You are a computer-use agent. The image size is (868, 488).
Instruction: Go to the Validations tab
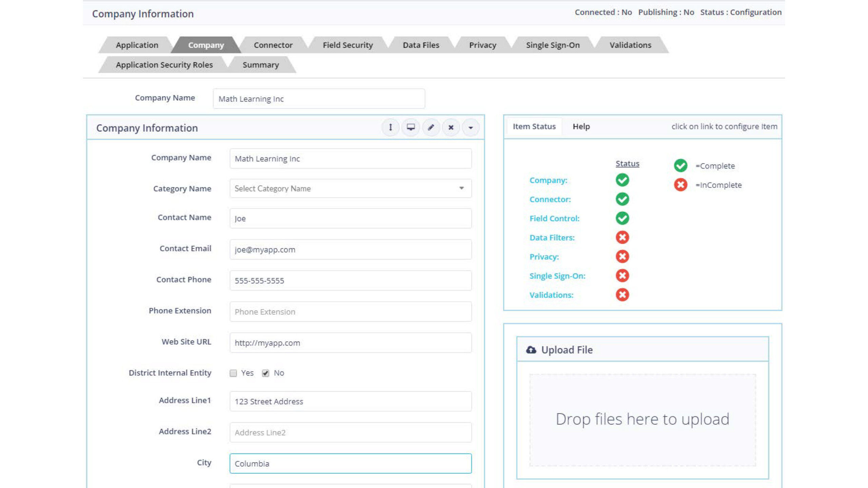[630, 45]
